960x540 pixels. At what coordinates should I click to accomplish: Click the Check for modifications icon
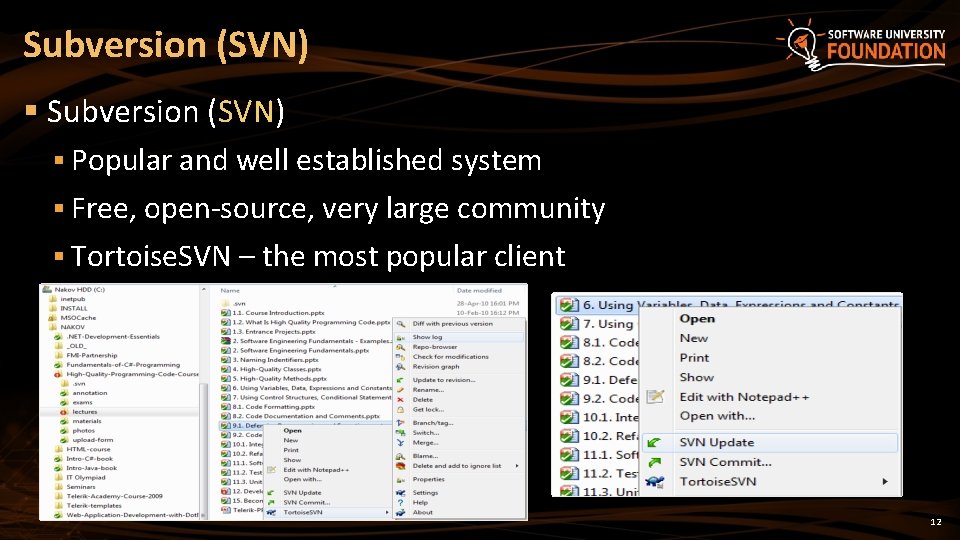click(400, 357)
